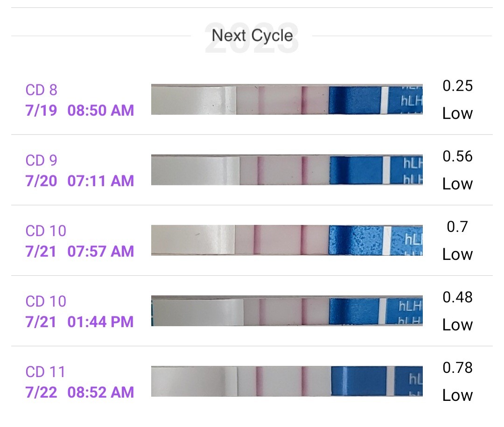Tap the 7/20 07:11 AM timestamp

(x=80, y=181)
